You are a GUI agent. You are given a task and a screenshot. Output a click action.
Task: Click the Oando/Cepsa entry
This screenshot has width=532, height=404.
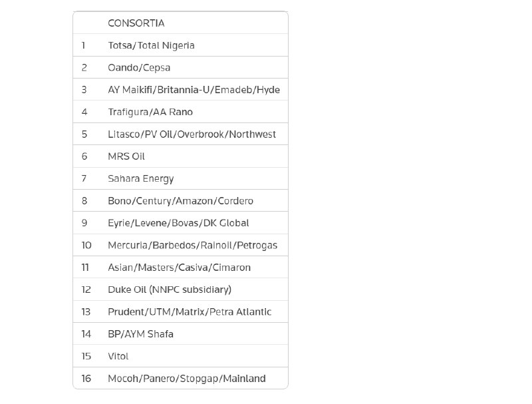tap(139, 68)
